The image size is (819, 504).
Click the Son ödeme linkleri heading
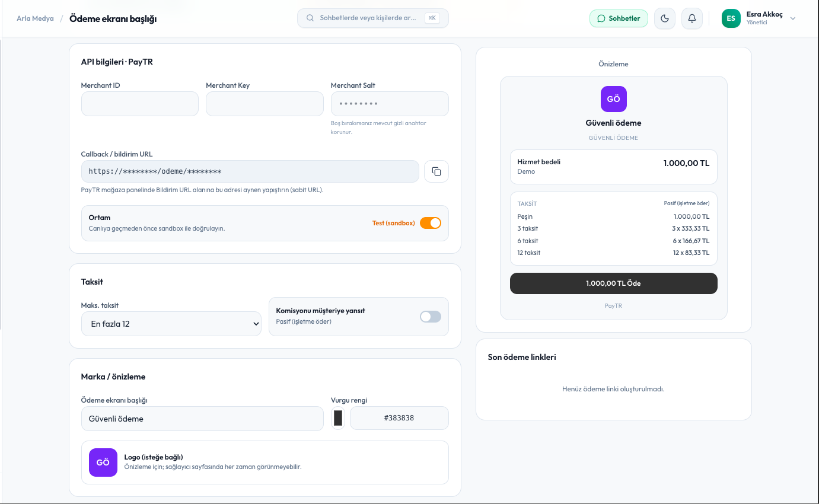pos(522,357)
